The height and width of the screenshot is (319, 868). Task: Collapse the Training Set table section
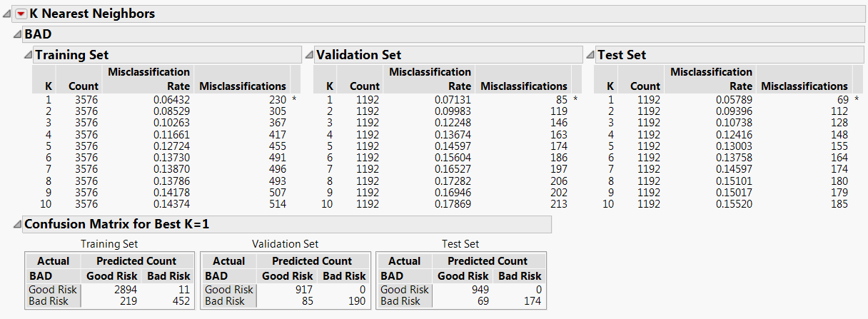[x=28, y=55]
